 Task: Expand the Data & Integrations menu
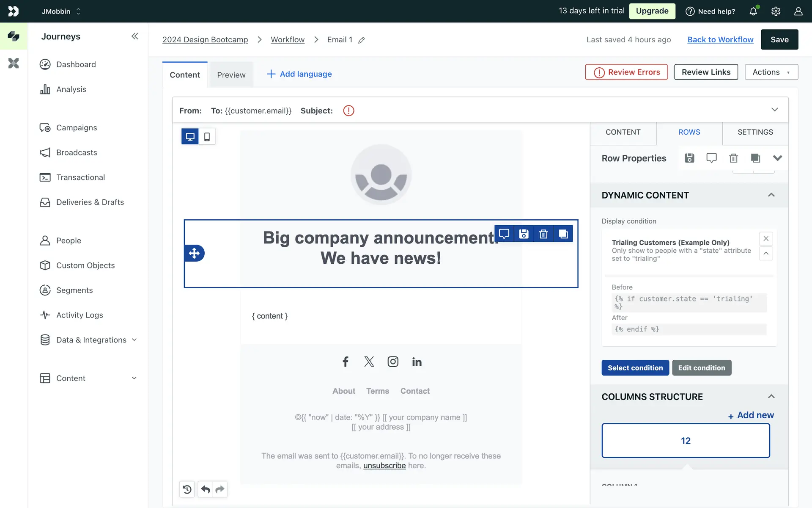tap(134, 340)
